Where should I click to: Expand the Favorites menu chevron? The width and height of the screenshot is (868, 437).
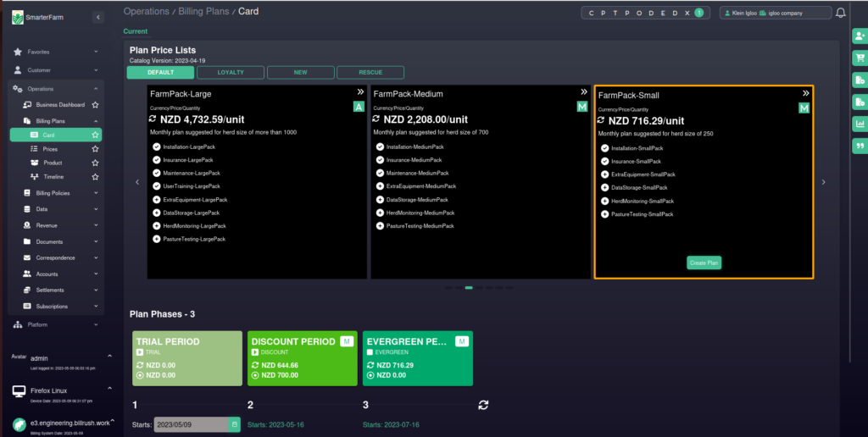point(96,52)
